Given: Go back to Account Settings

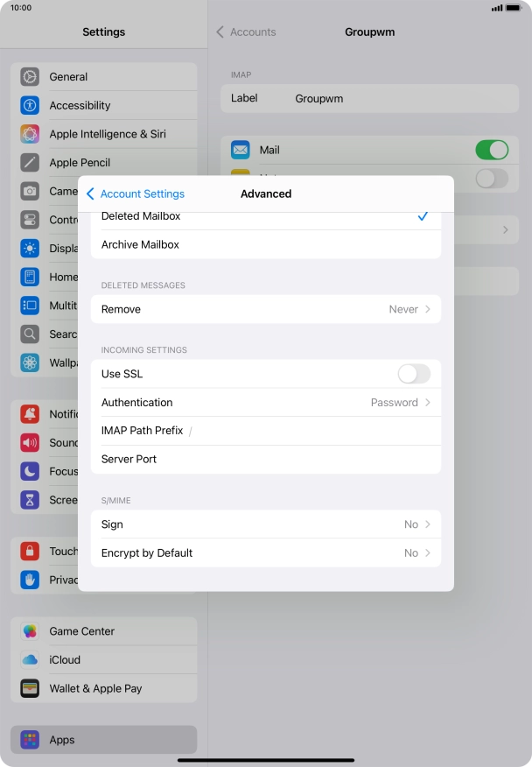Looking at the screenshot, I should (136, 194).
